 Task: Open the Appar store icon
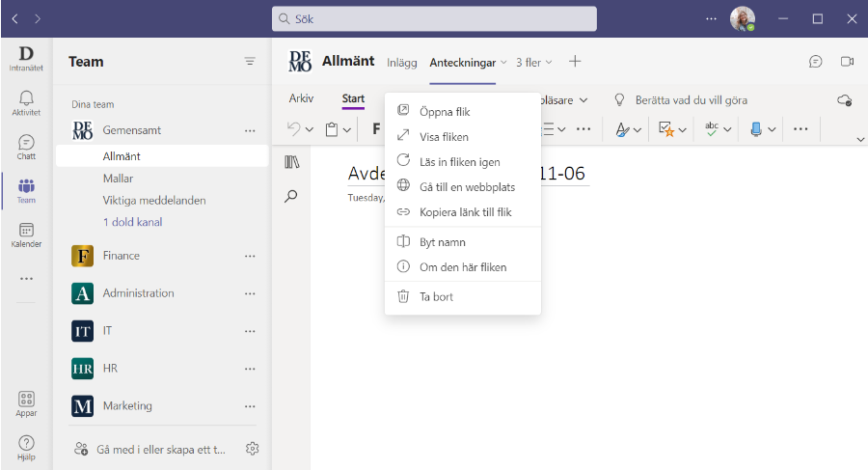click(26, 403)
